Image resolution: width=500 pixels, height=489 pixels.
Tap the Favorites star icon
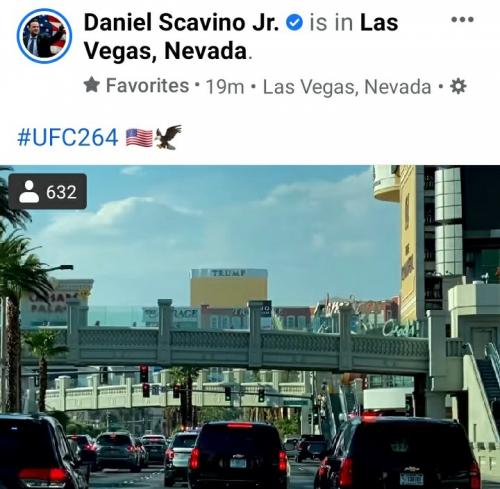(x=92, y=85)
